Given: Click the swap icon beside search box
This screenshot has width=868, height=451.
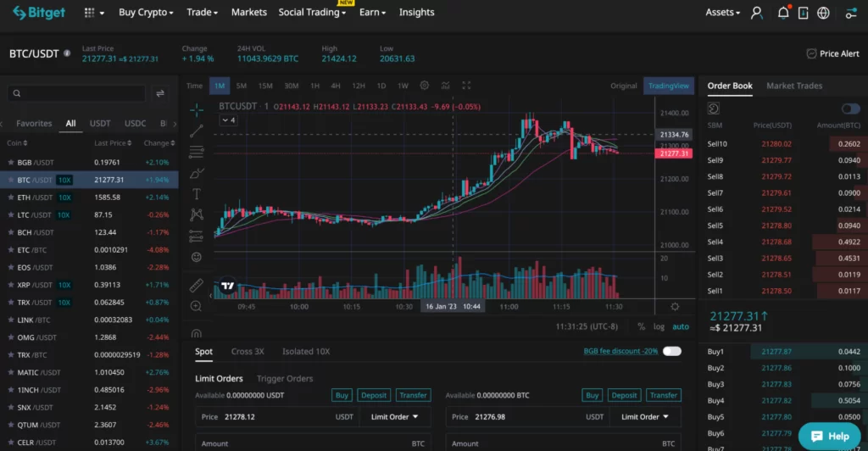Looking at the screenshot, I should point(160,93).
